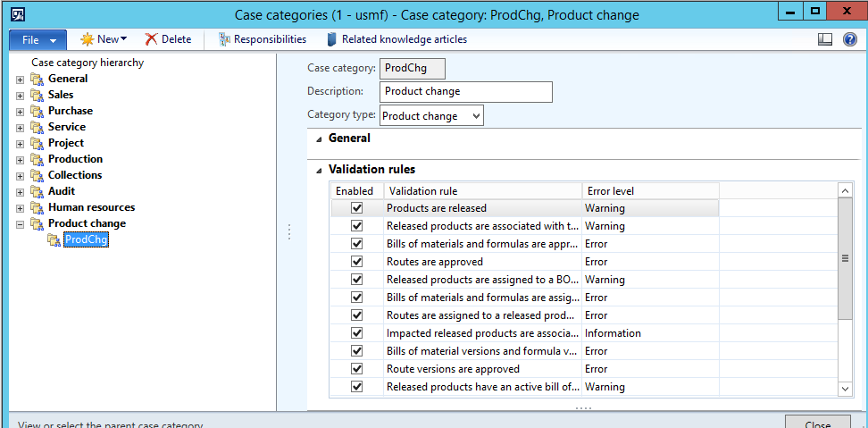This screenshot has width=868, height=428.
Task: Select the Human resources category
Action: point(91,207)
